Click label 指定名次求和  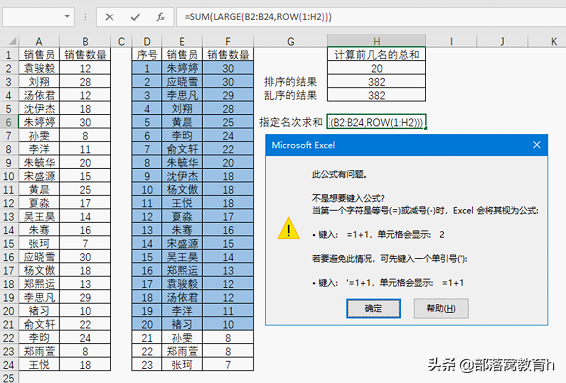(291, 122)
